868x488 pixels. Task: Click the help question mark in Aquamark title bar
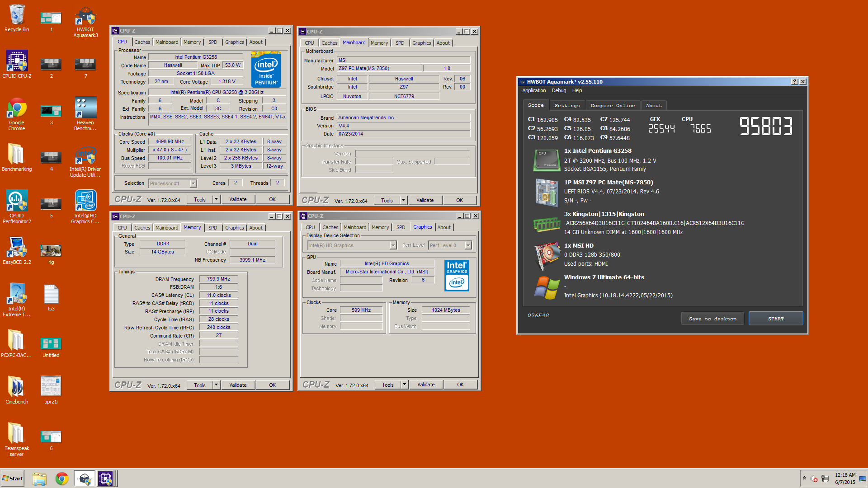pyautogui.click(x=795, y=82)
